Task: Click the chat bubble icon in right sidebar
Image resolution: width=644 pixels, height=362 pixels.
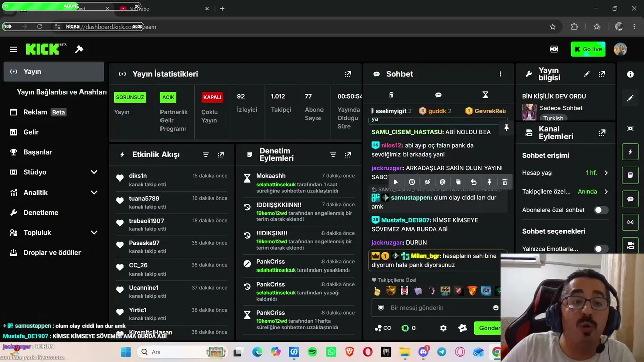Action: (x=630, y=199)
